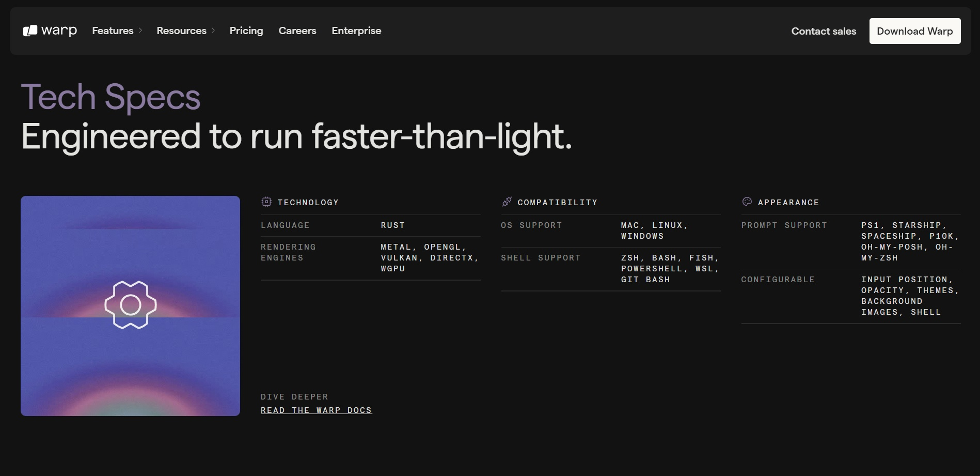Screen dimensions: 980x476
Task: Click the ZSH, BASH, FISH value text
Action: pos(670,269)
